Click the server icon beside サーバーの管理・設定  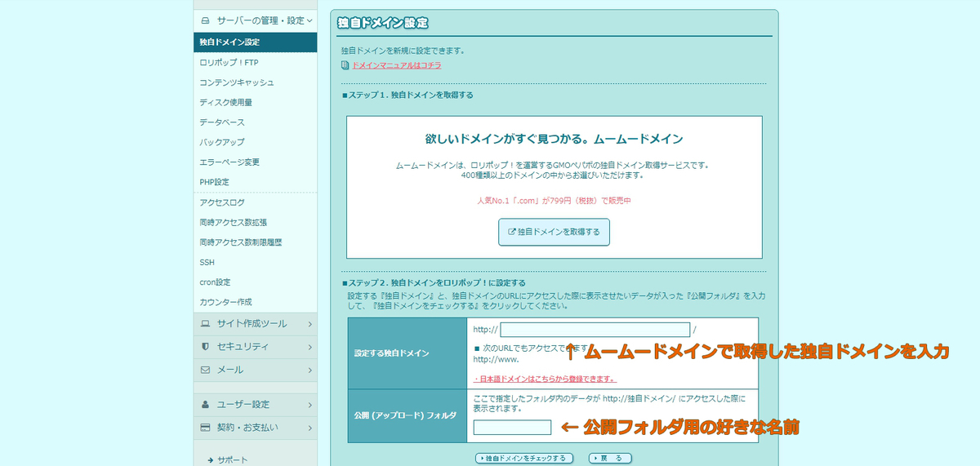pos(205,20)
